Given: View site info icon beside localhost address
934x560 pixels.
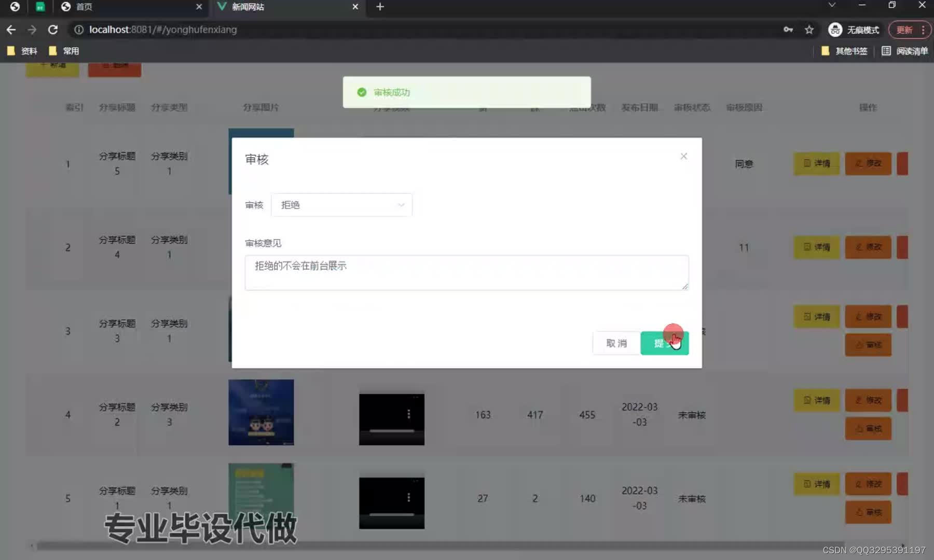Looking at the screenshot, I should [78, 30].
